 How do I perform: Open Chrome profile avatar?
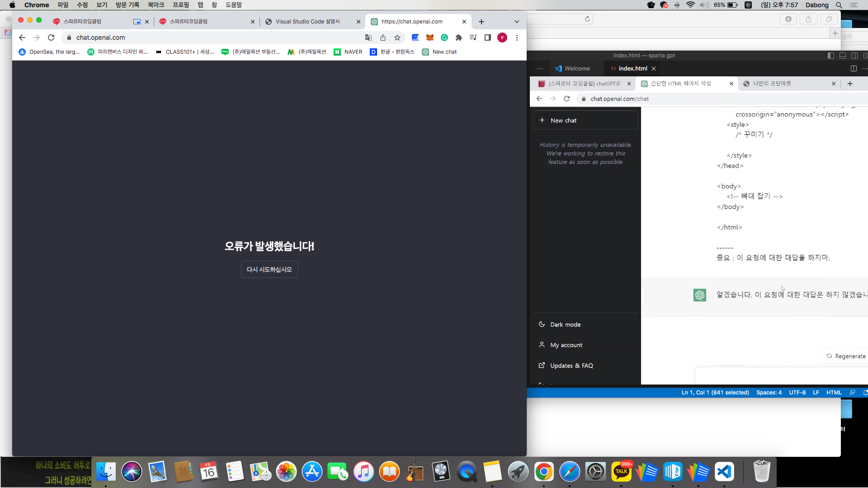click(502, 38)
